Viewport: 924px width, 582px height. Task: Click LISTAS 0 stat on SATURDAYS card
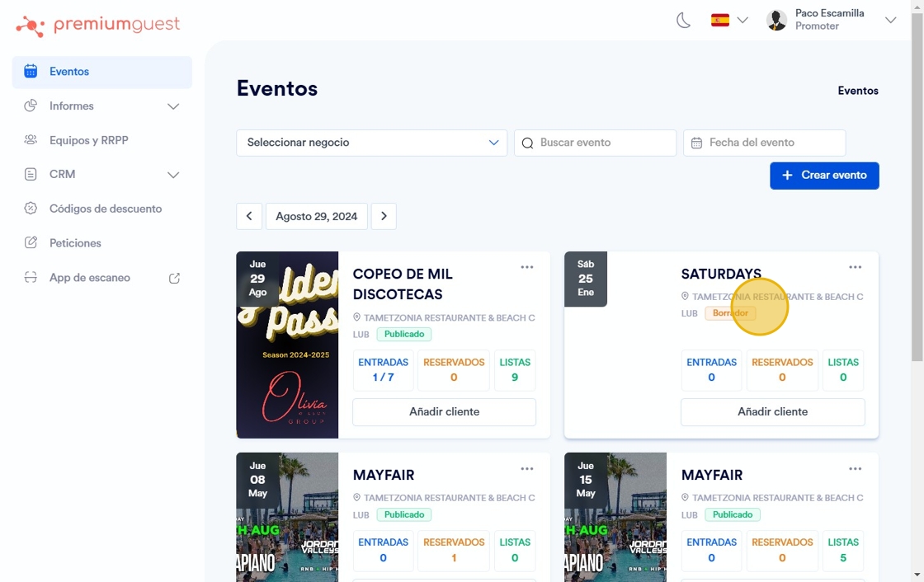(x=843, y=370)
